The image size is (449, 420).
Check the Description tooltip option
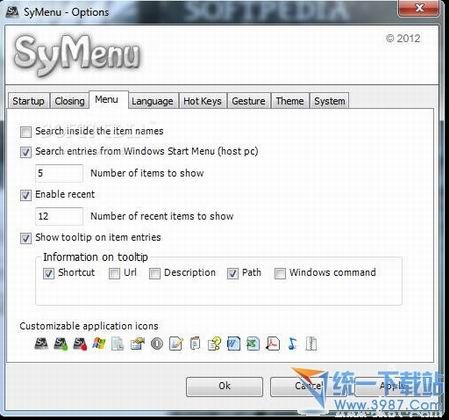point(155,273)
